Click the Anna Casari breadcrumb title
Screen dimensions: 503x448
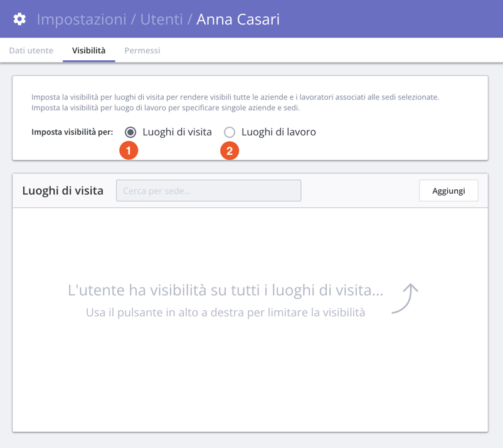click(x=238, y=19)
